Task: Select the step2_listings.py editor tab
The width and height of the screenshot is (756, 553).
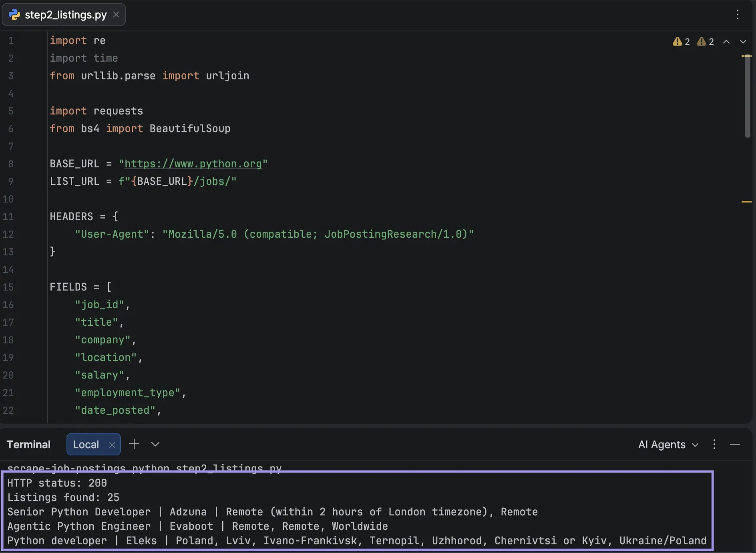Action: tap(64, 15)
